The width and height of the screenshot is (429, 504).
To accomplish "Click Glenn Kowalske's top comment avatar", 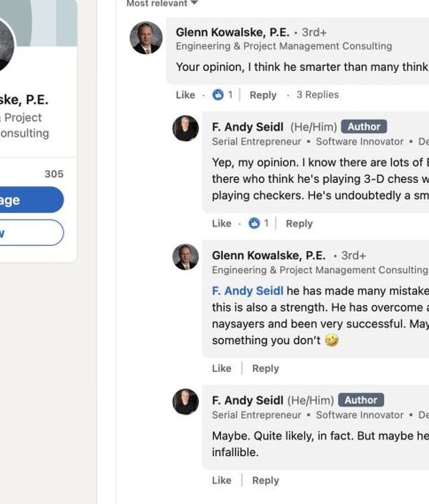I will pos(146,38).
